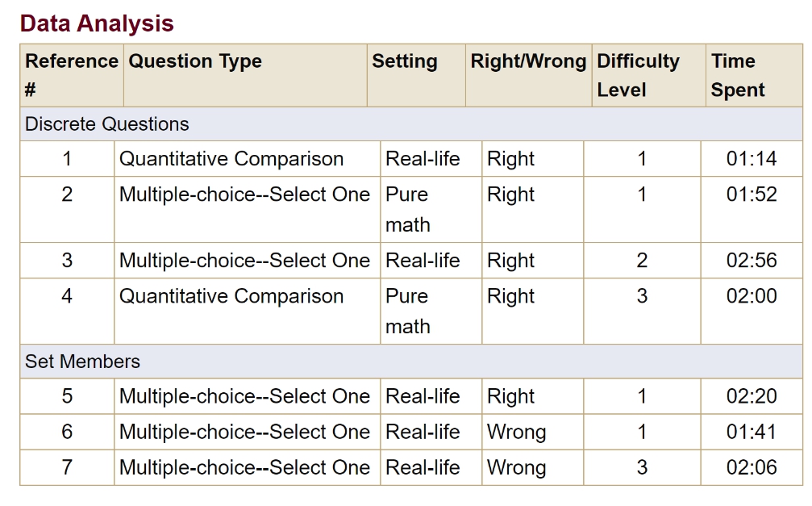Click time 02:06 in row 7
This screenshot has height=506, width=812.
[x=751, y=467]
